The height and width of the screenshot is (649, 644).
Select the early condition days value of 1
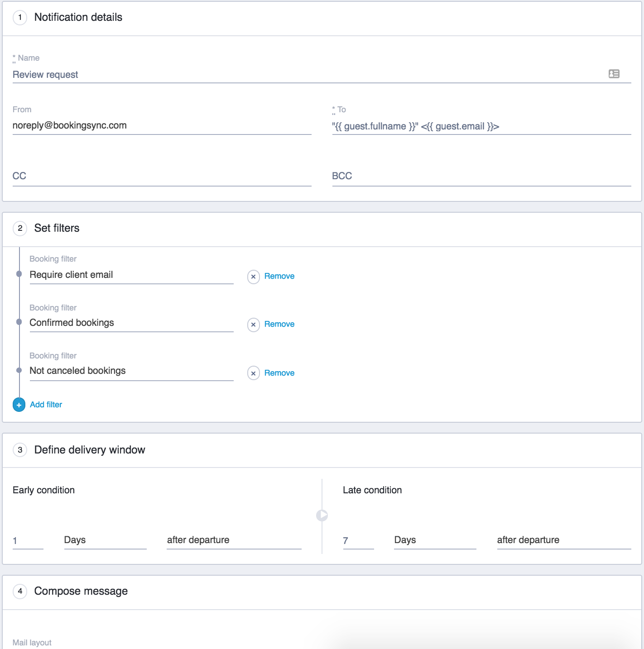point(27,539)
